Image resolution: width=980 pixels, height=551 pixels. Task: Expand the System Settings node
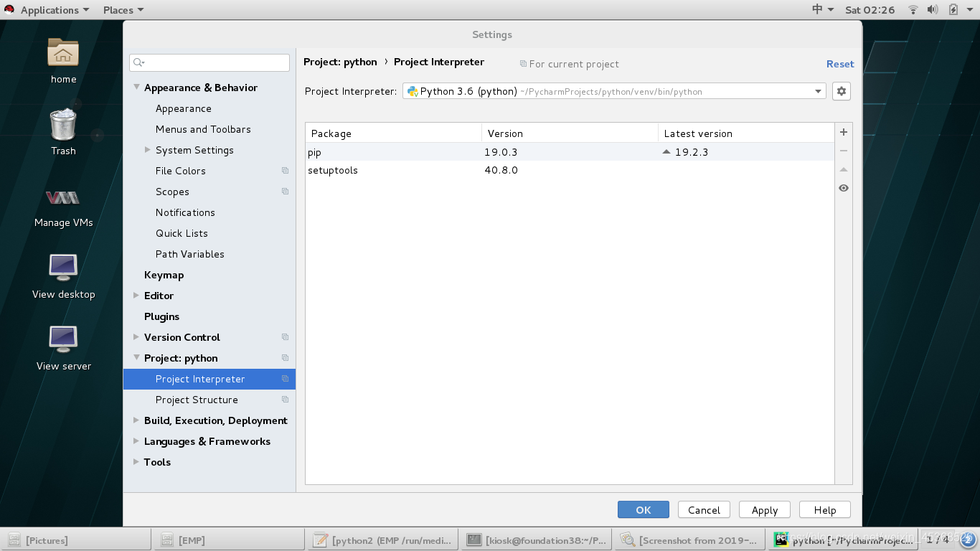(x=148, y=150)
